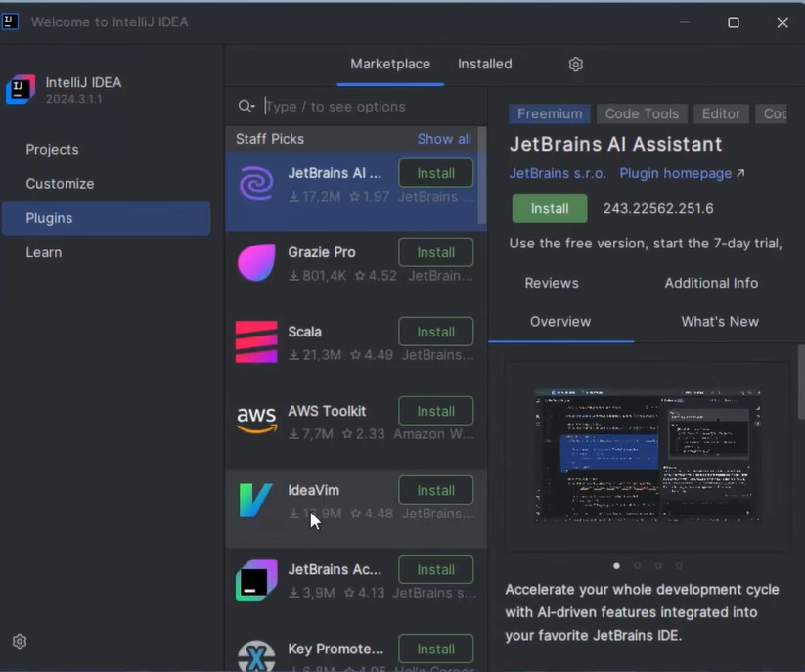
Task: Click version number 243.22562.251.6
Action: tap(658, 209)
